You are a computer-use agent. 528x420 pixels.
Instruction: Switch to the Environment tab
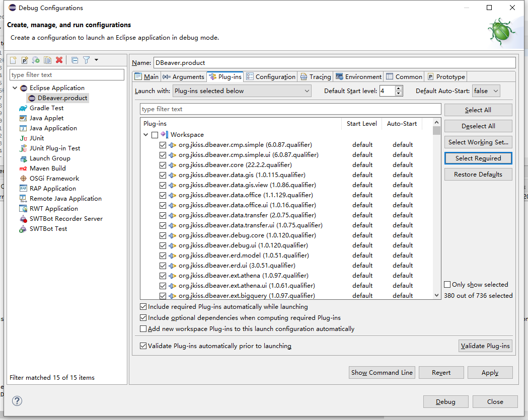359,77
